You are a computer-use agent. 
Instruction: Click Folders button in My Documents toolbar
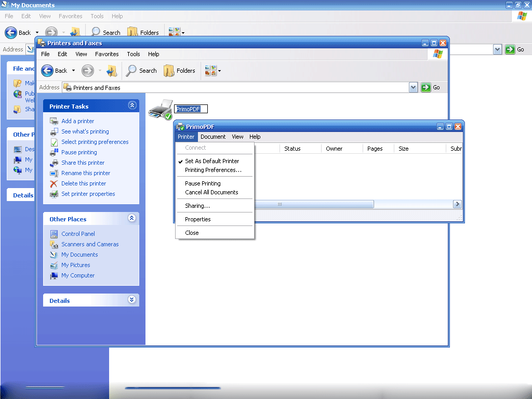(x=143, y=33)
